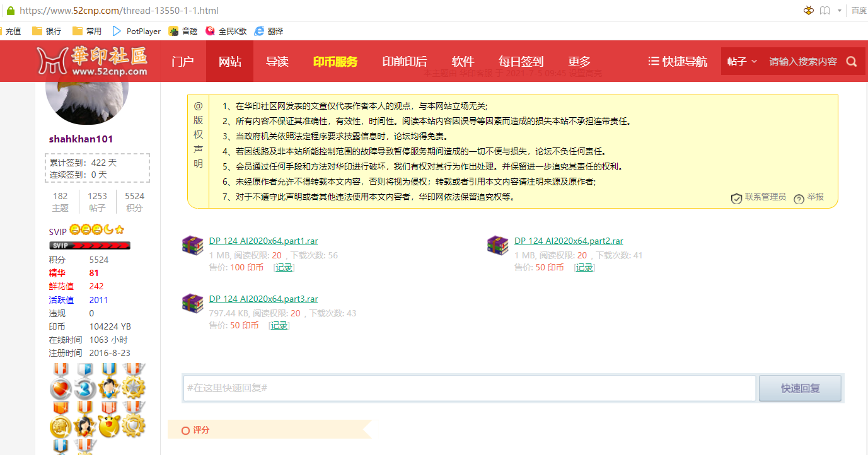Open 记录 link under part2.rar
The image size is (868, 455).
pos(584,267)
